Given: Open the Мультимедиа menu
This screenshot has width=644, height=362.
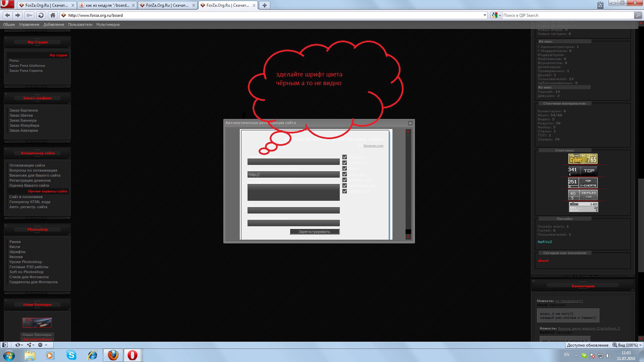Looking at the screenshot, I should [108, 24].
